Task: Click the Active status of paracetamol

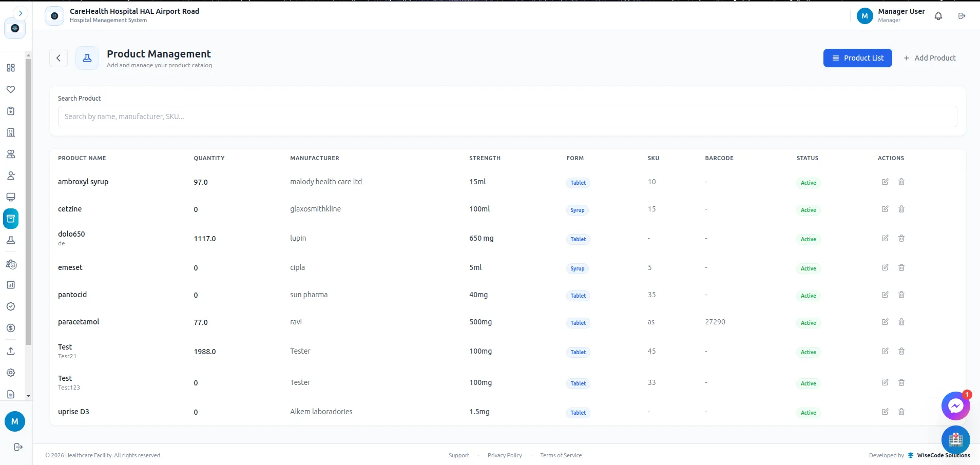Action: click(809, 323)
